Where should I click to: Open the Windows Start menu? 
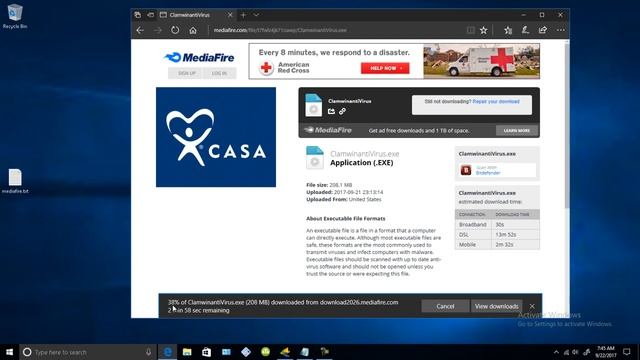tap(9, 352)
